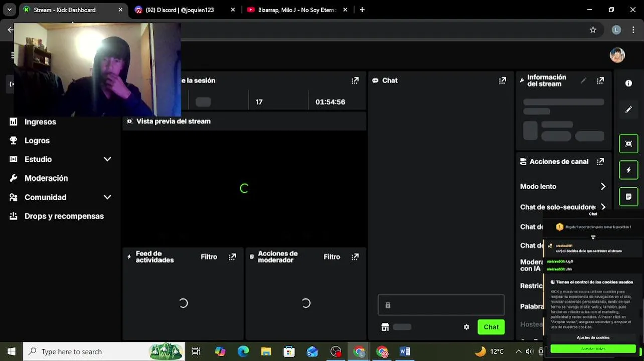
Task: Bookmark this page with the star icon
Action: click(593, 30)
